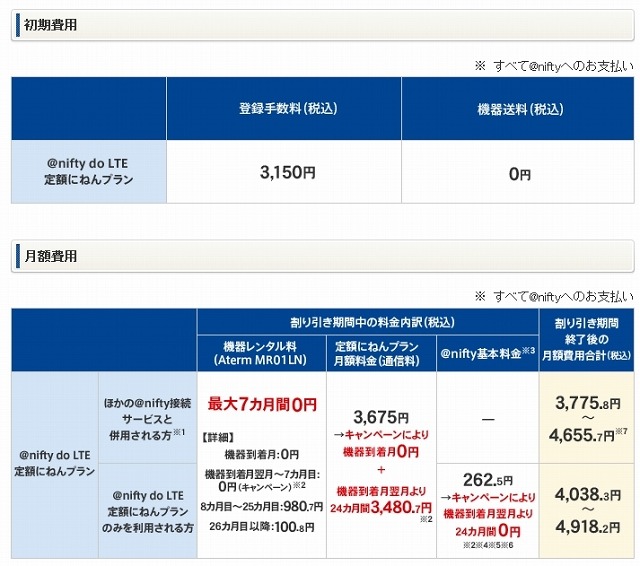This screenshot has height=566, width=640.
Task: Select the @nifty do LTE row label in the initial cost table
Action: click(x=89, y=171)
